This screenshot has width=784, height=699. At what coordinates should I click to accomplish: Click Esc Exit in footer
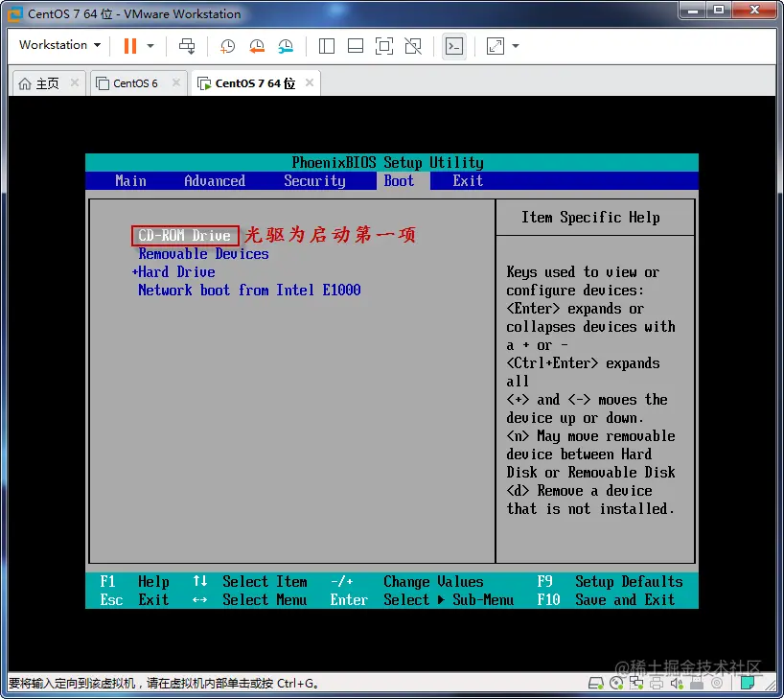coord(134,599)
